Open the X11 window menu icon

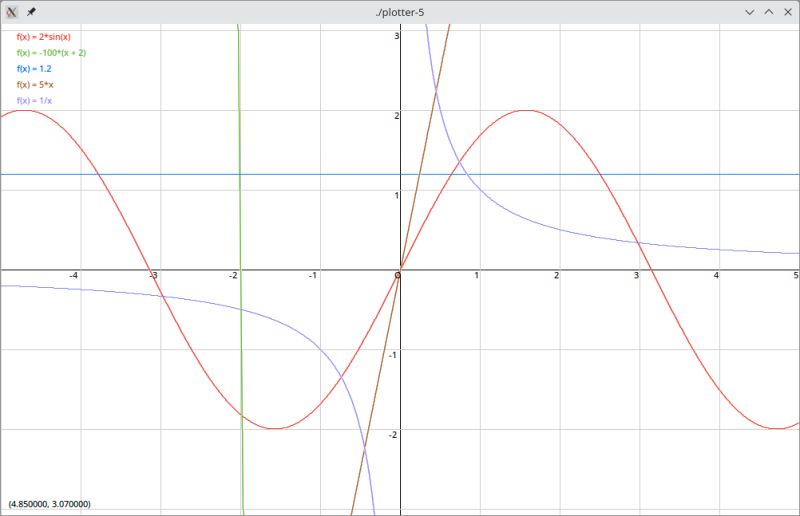coord(11,12)
